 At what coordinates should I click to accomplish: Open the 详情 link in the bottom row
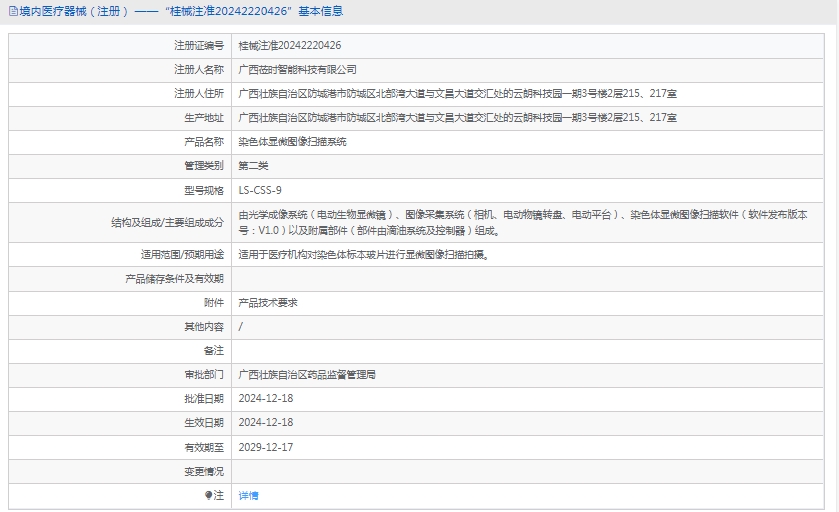pos(248,495)
